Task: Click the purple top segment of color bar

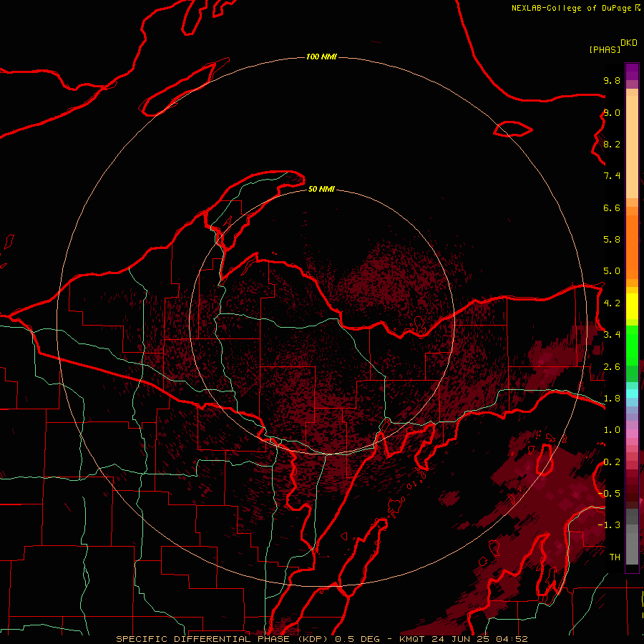Action: [x=632, y=72]
